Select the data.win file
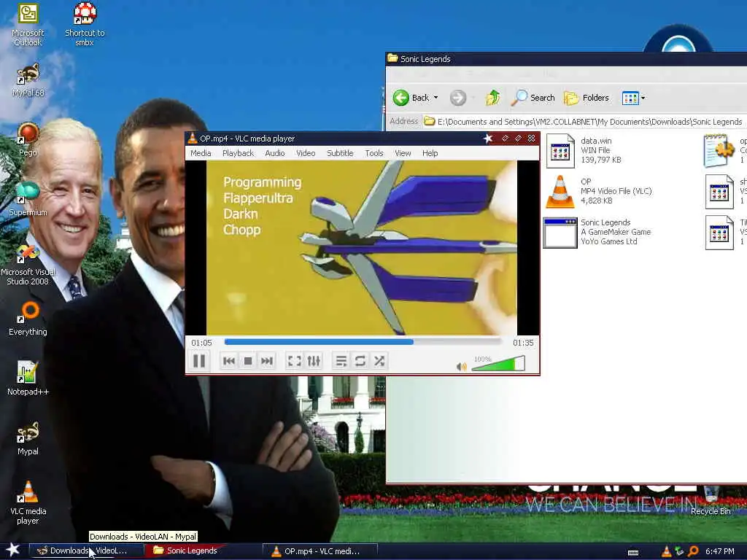747x560 pixels. [x=584, y=150]
